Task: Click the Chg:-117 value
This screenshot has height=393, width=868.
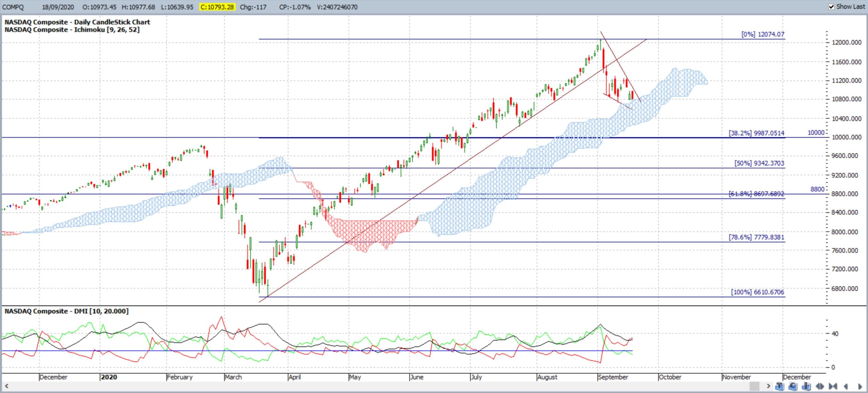Action: coord(253,7)
